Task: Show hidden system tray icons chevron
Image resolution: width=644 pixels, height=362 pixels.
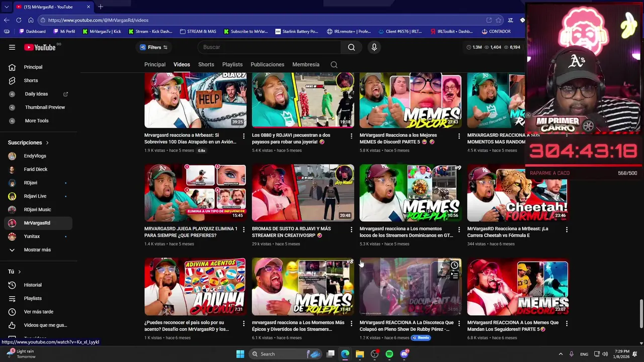Action: [x=560, y=354]
